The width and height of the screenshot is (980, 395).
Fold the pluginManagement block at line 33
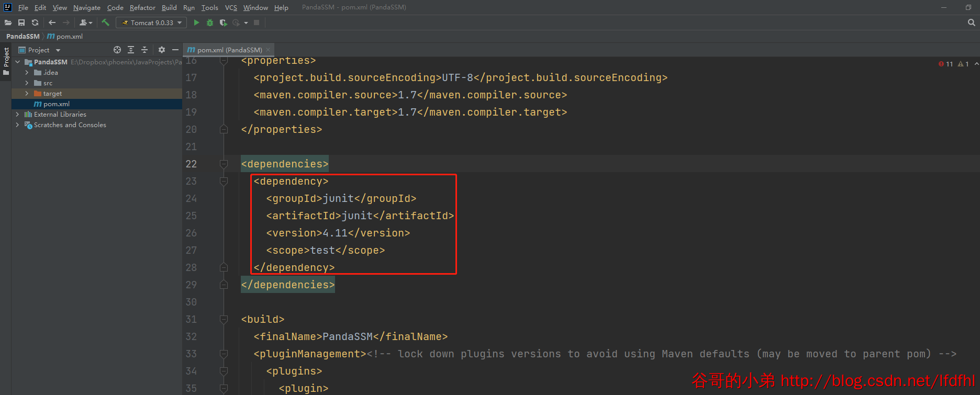tap(224, 354)
